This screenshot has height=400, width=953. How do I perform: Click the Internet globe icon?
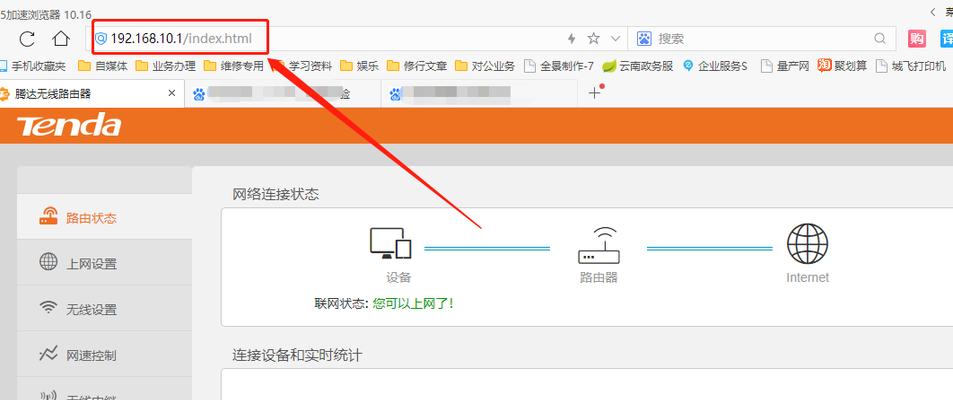pos(807,244)
